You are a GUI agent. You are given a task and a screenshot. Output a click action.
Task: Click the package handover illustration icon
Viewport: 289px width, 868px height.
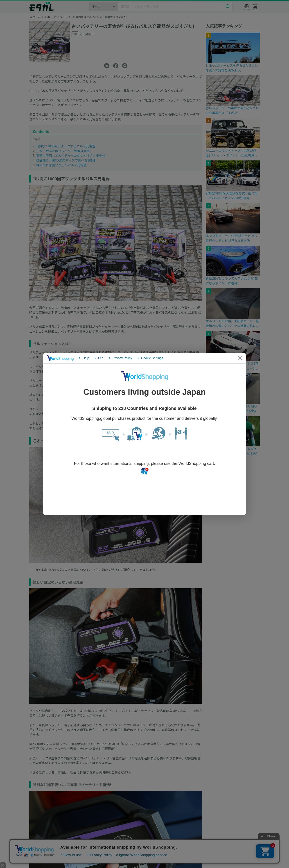[181, 434]
